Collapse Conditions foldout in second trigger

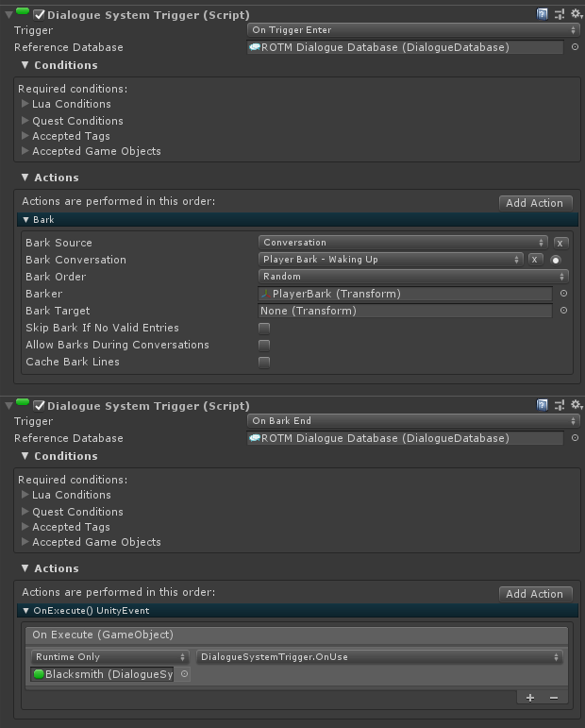tap(25, 456)
